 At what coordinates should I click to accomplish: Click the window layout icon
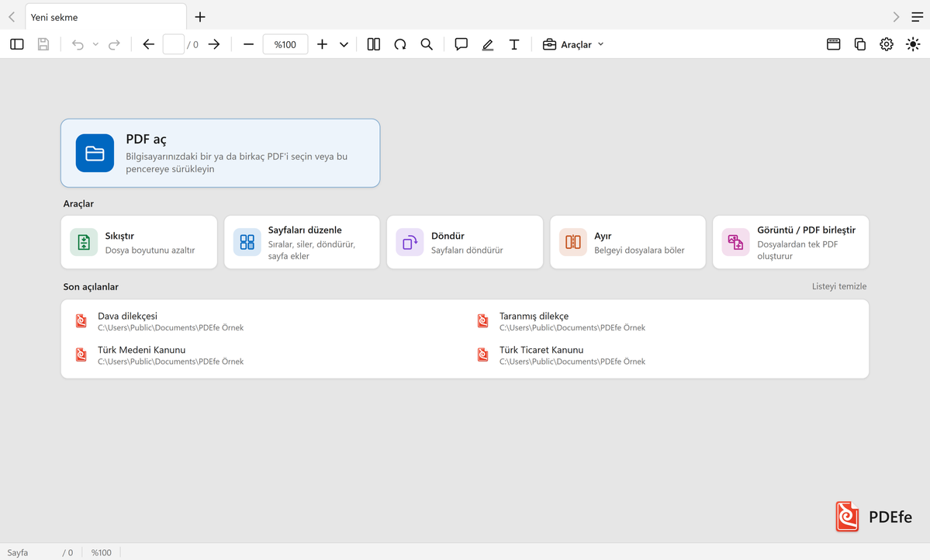833,44
